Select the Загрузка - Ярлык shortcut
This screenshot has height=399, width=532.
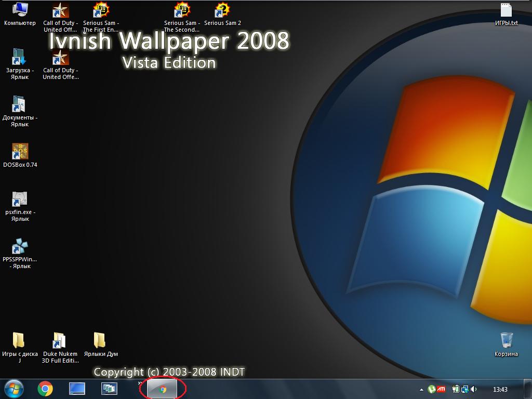point(20,64)
